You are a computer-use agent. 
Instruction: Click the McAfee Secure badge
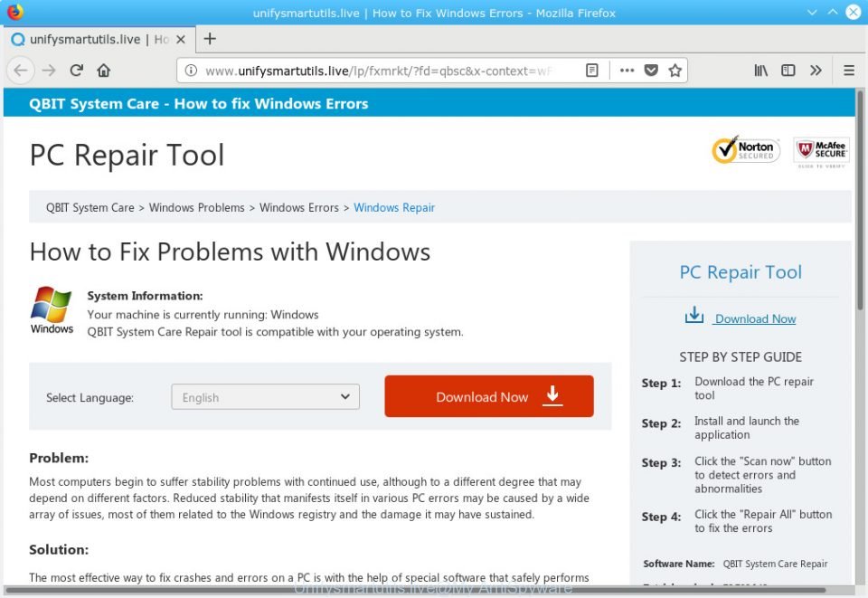pyautogui.click(x=822, y=152)
